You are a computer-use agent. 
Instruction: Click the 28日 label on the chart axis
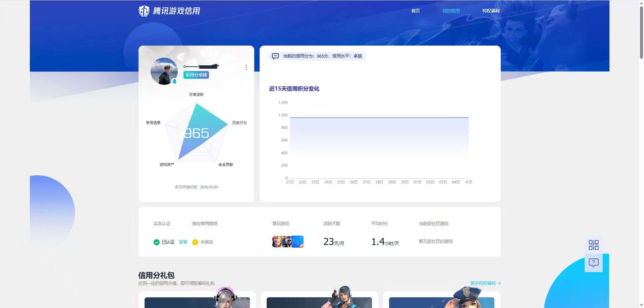[x=379, y=182]
